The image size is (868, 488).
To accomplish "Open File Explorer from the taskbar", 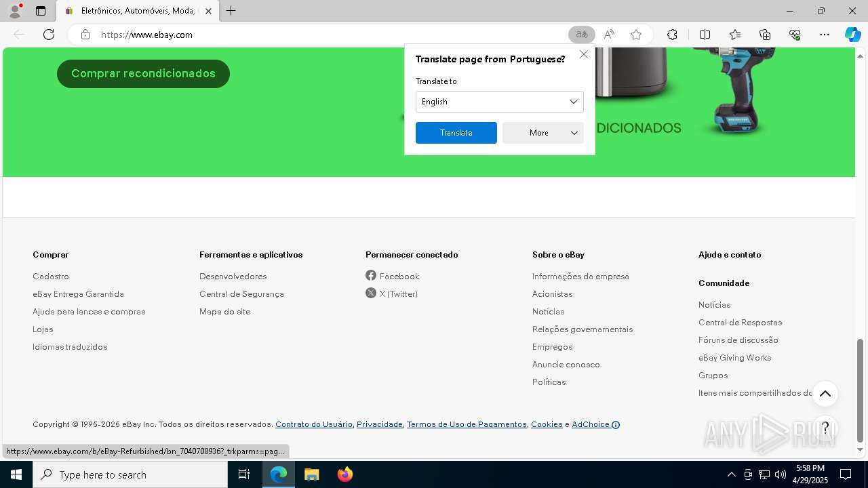I will [311, 474].
